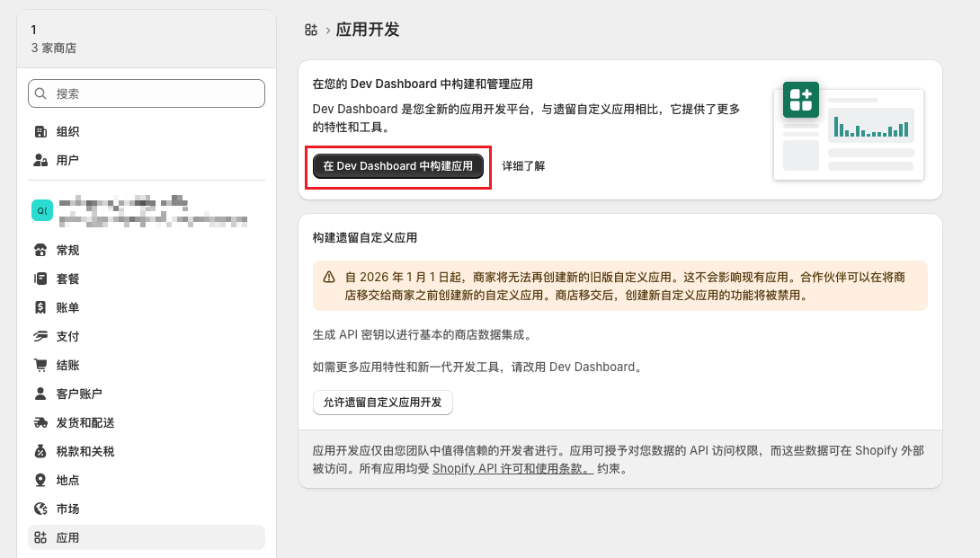Select 支付 in settings sidebar
The image size is (980, 558).
[x=147, y=336]
